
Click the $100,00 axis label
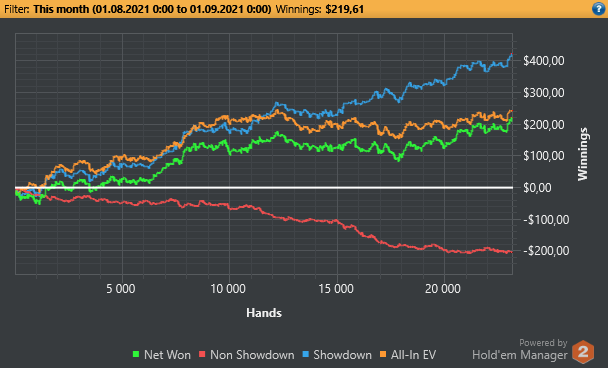544,156
